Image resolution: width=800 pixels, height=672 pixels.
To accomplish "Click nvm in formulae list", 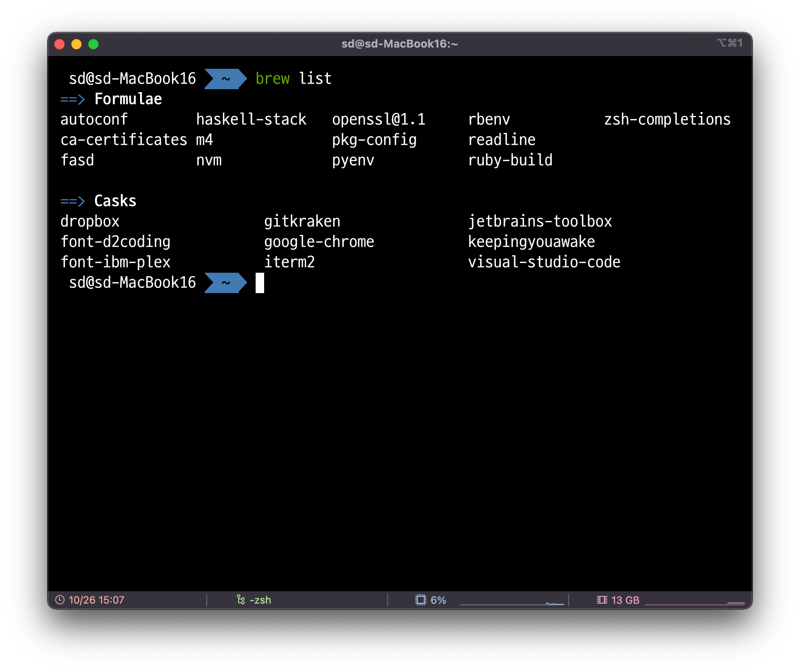I will tap(208, 160).
